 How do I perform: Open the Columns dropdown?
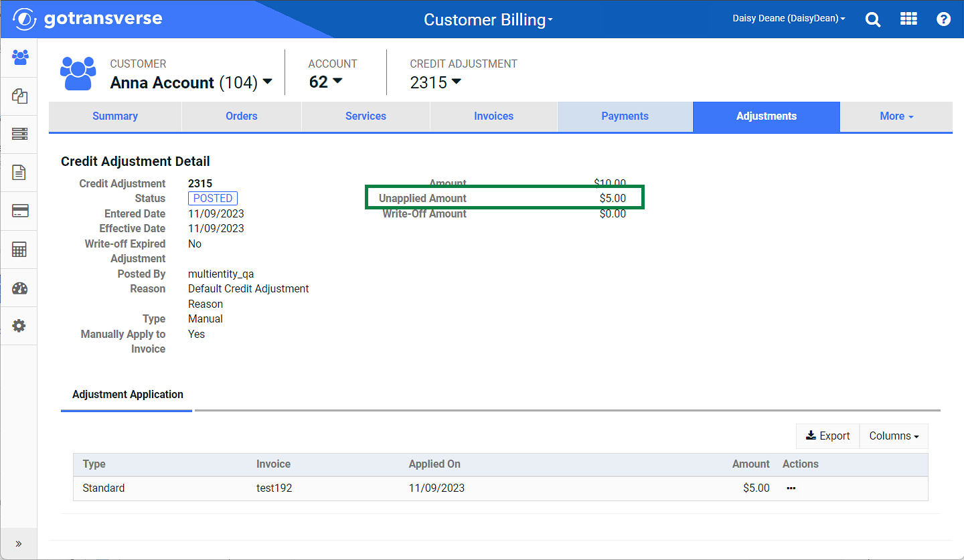pos(894,436)
